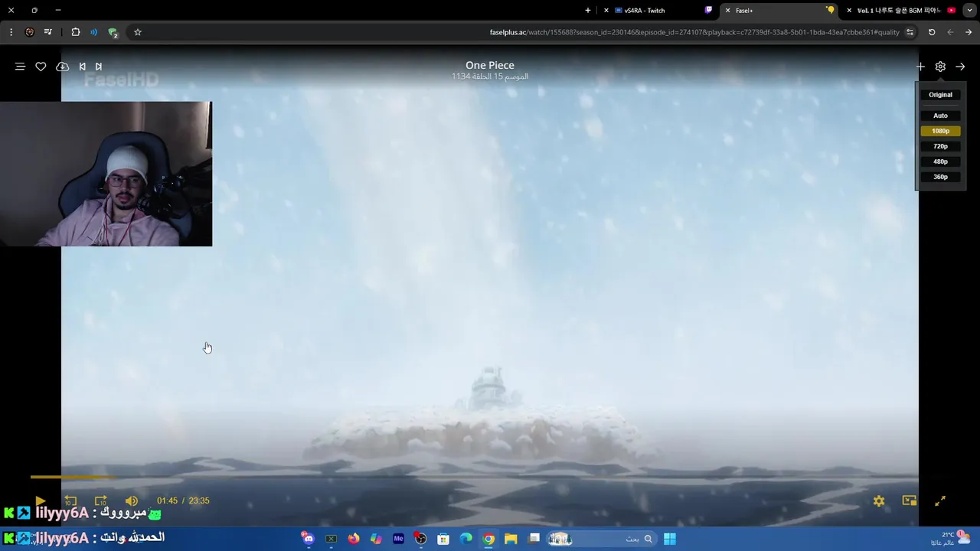Image resolution: width=980 pixels, height=551 pixels.
Task: Click the 01:45 elapsed time
Action: tap(167, 500)
